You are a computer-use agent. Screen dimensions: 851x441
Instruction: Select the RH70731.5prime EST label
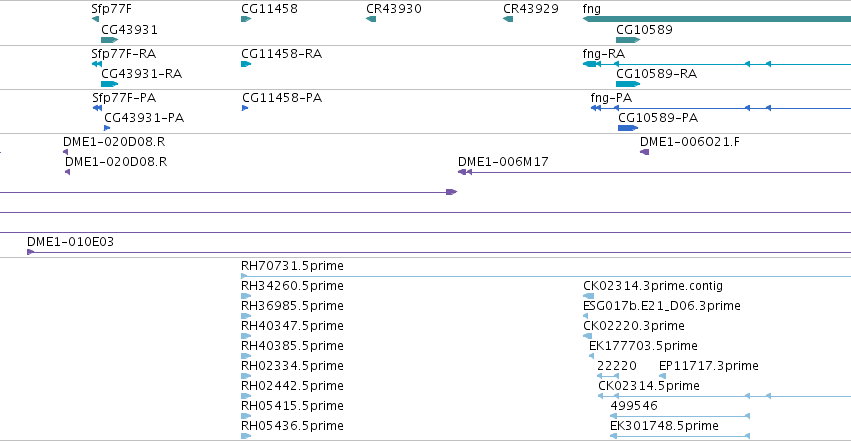pos(293,266)
